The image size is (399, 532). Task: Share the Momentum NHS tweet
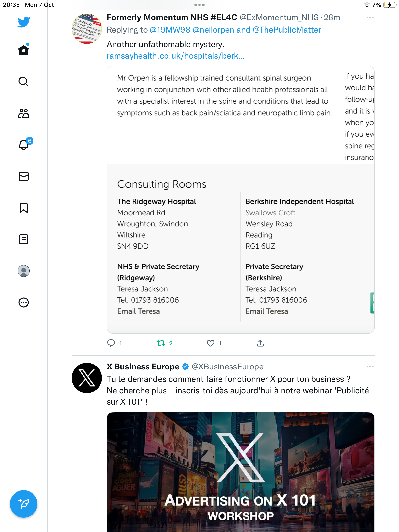pos(260,343)
